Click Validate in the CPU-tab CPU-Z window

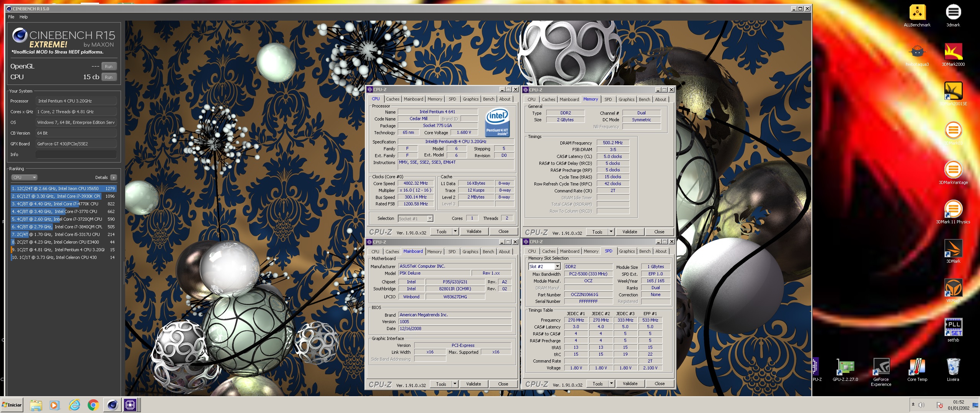[474, 231]
